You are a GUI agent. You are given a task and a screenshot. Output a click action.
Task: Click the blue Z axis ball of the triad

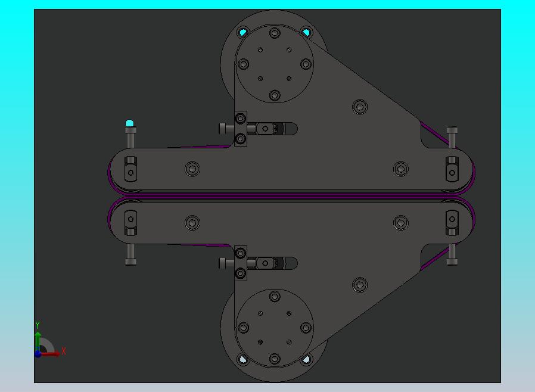point(38,354)
